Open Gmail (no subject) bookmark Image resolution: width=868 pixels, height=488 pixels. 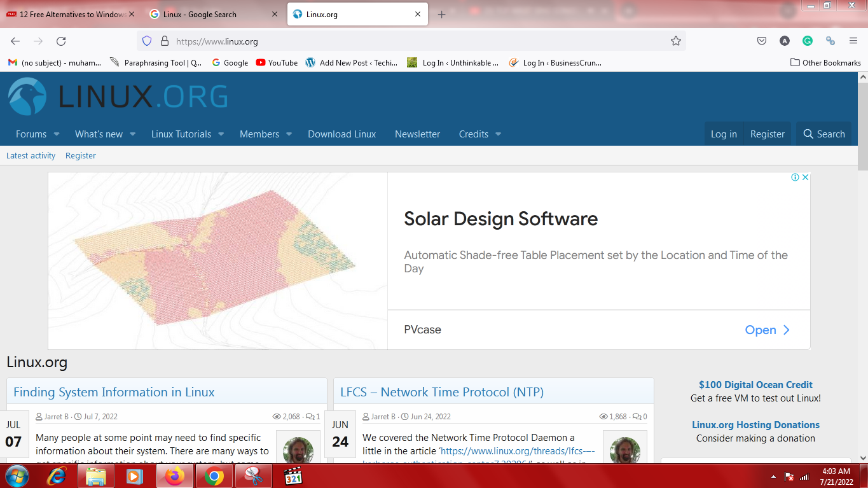point(55,63)
